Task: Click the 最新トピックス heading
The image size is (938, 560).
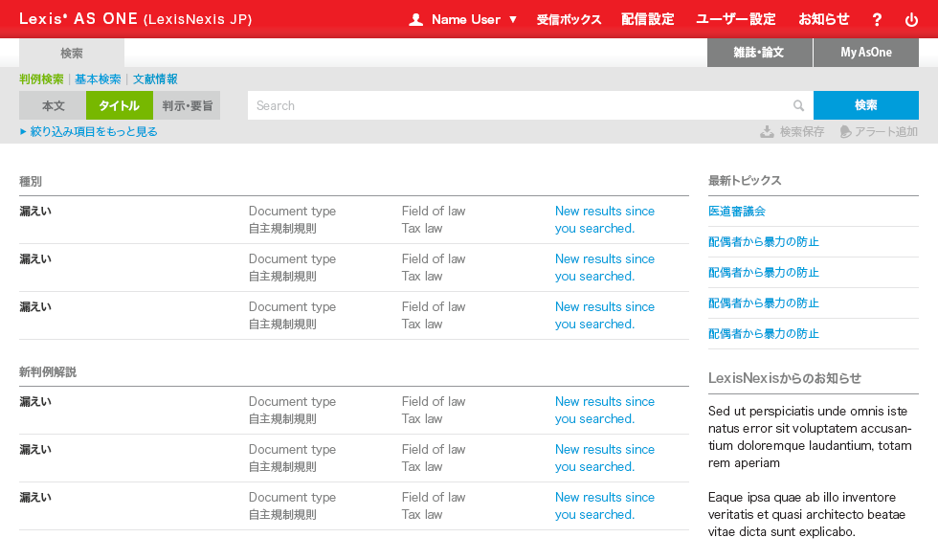Action: 745,181
